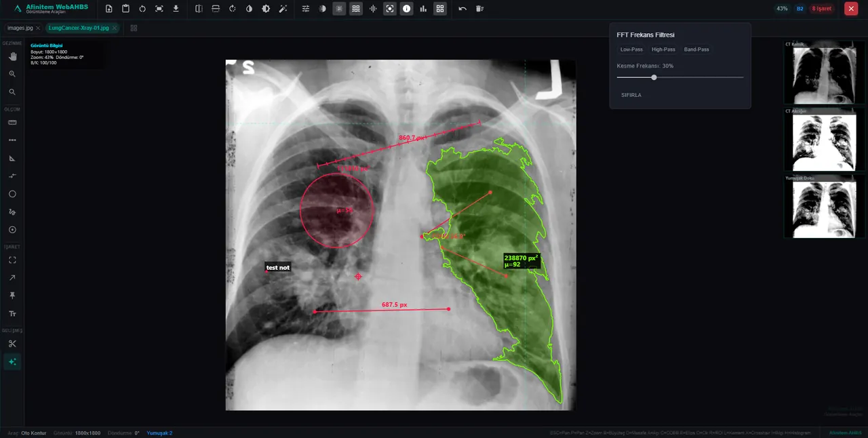Image resolution: width=868 pixels, height=438 pixels.
Task: Click 'Yumuşak 2' in status bar
Action: tap(160, 433)
